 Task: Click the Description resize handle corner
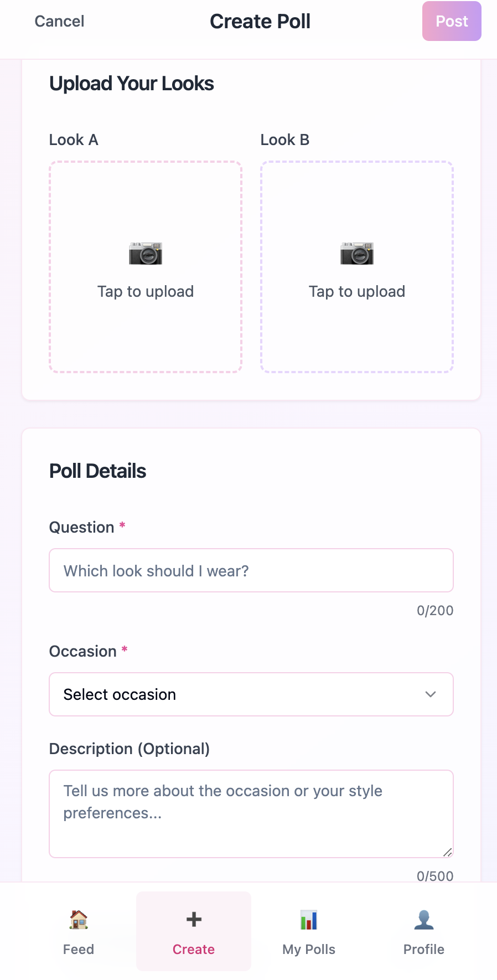pyautogui.click(x=448, y=852)
